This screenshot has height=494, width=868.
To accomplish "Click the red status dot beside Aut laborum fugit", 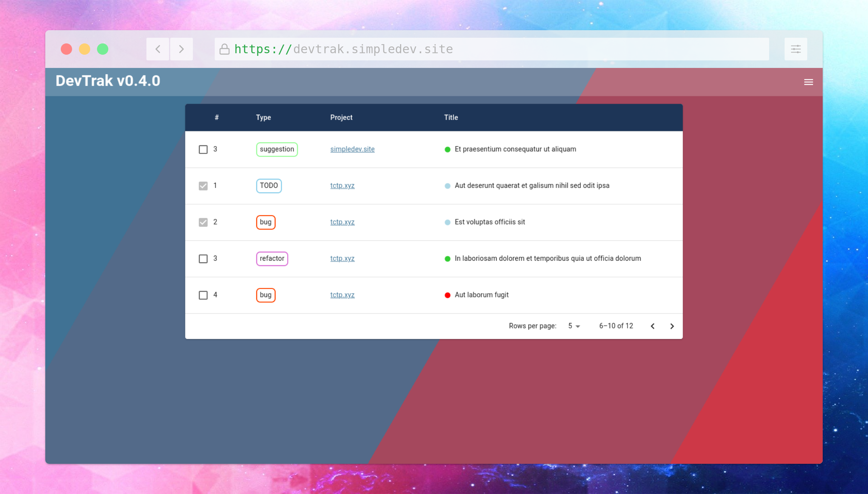I will 447,295.
